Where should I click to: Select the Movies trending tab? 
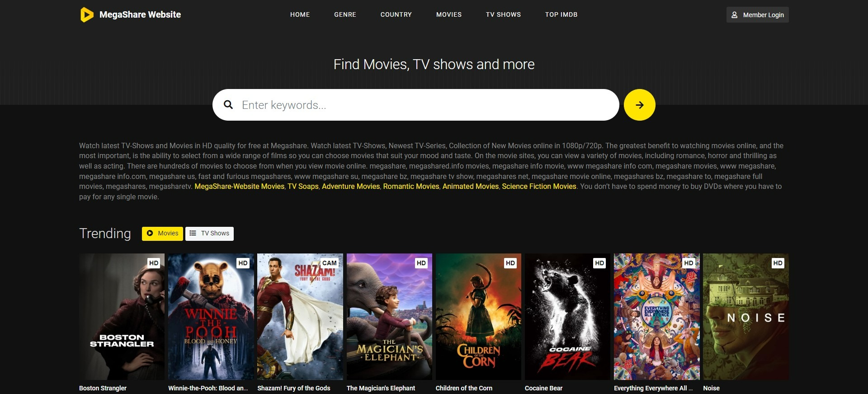coord(162,234)
